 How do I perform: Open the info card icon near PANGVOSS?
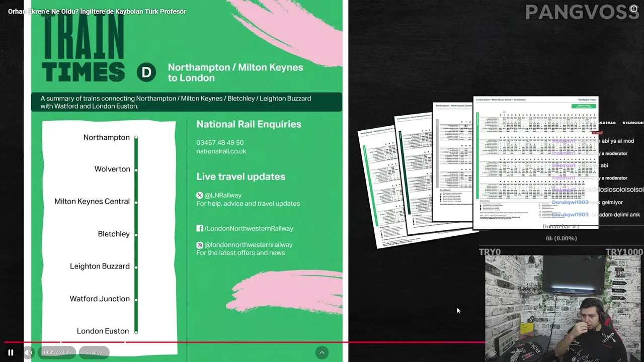pos(634,9)
